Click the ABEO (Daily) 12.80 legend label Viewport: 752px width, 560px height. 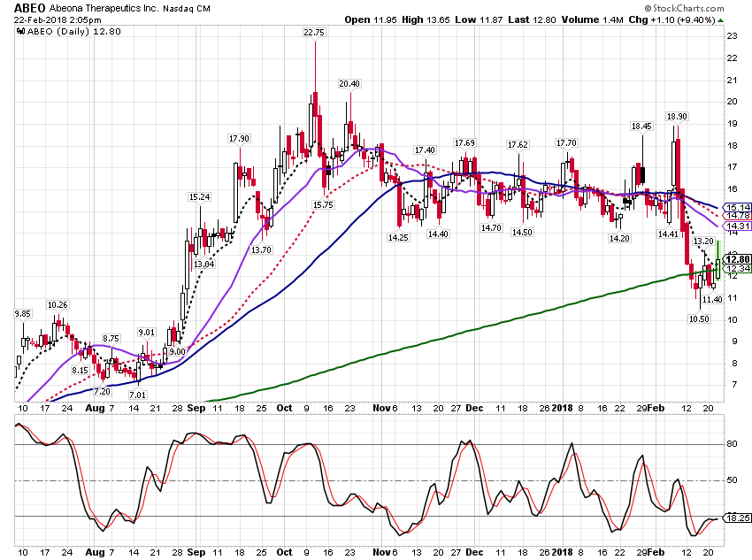pos(74,32)
